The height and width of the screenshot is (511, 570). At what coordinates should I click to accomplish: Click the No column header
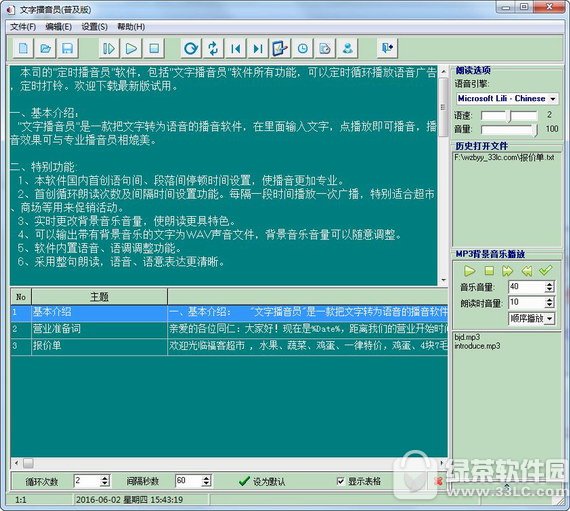21,297
